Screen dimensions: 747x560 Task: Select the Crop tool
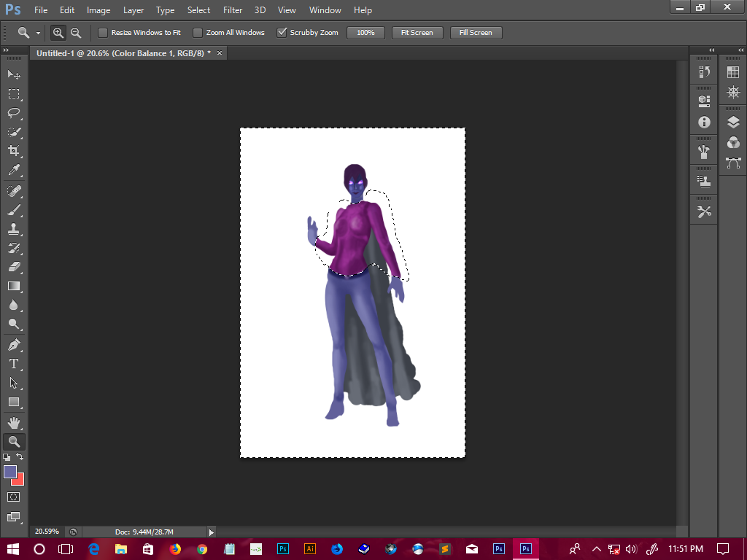(14, 151)
